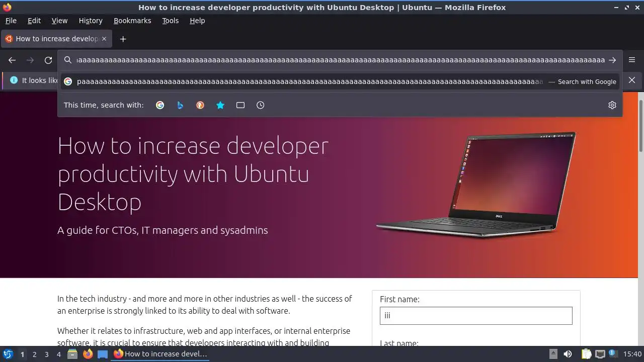Viewport: 644px width, 362px height.
Task: Open the Edit menu
Action: pyautogui.click(x=34, y=21)
